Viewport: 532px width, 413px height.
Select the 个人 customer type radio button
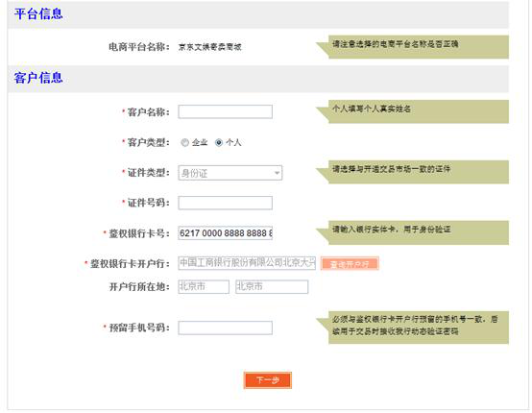[x=219, y=142]
